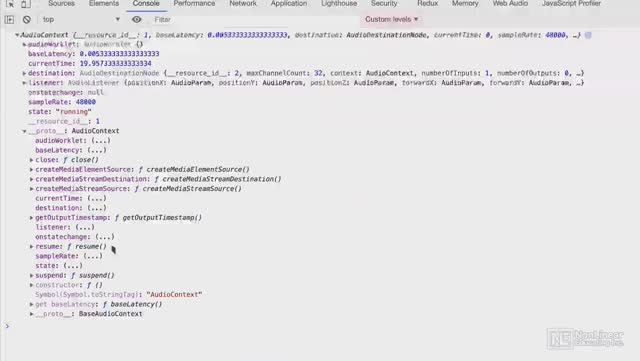Screen dimensions: 640x361
Task: Open the Sources tab
Action: 61,4
